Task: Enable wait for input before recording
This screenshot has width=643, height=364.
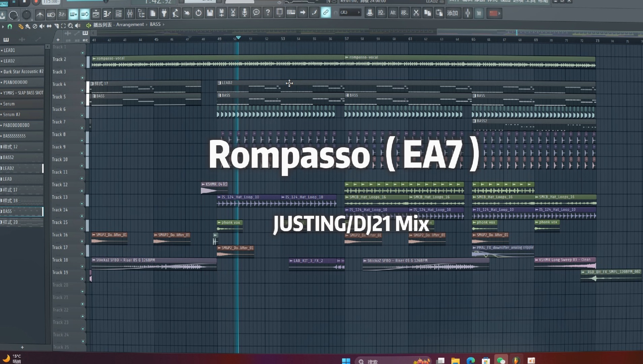Action: pos(51,14)
